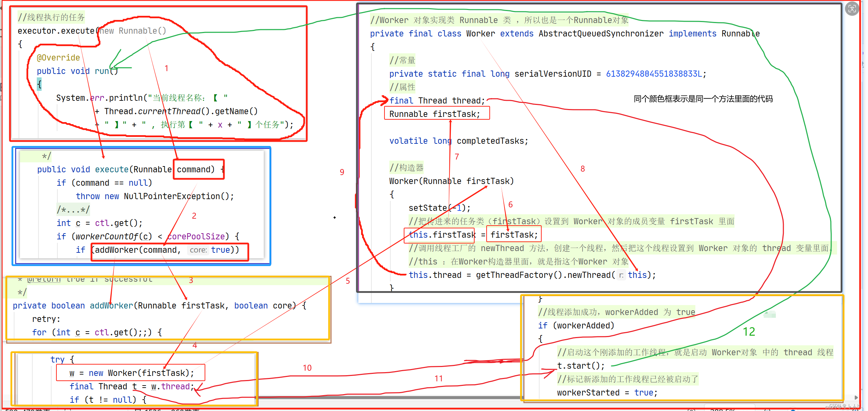Click 'serialVersionUID' field name
The image size is (868, 411).
tap(553, 74)
